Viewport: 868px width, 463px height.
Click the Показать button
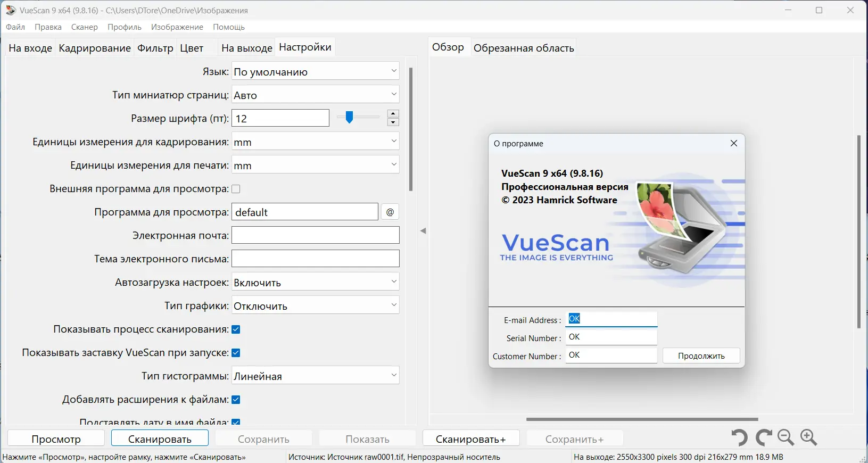367,439
